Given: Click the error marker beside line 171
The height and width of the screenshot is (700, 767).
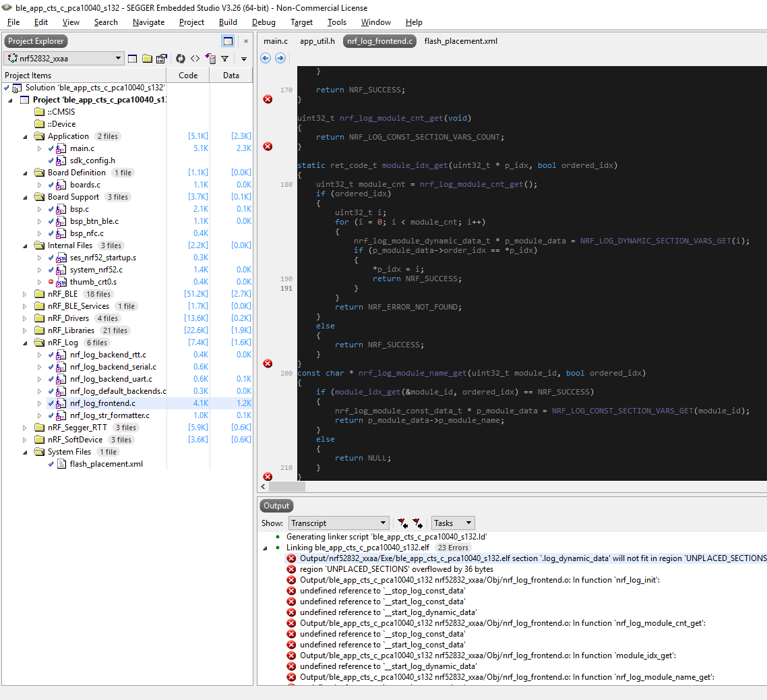Looking at the screenshot, I should click(268, 99).
